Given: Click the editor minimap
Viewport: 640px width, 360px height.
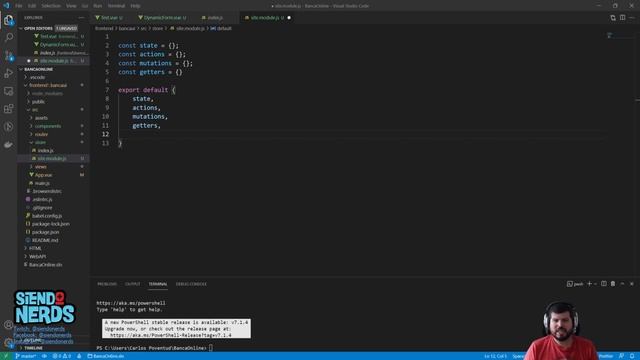Looking at the screenshot, I should pos(620,36).
